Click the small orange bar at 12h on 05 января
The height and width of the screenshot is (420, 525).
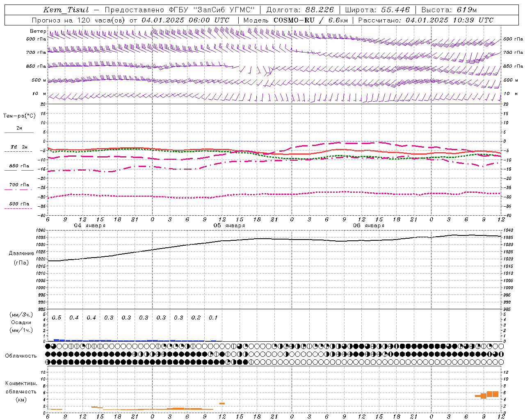(222, 404)
